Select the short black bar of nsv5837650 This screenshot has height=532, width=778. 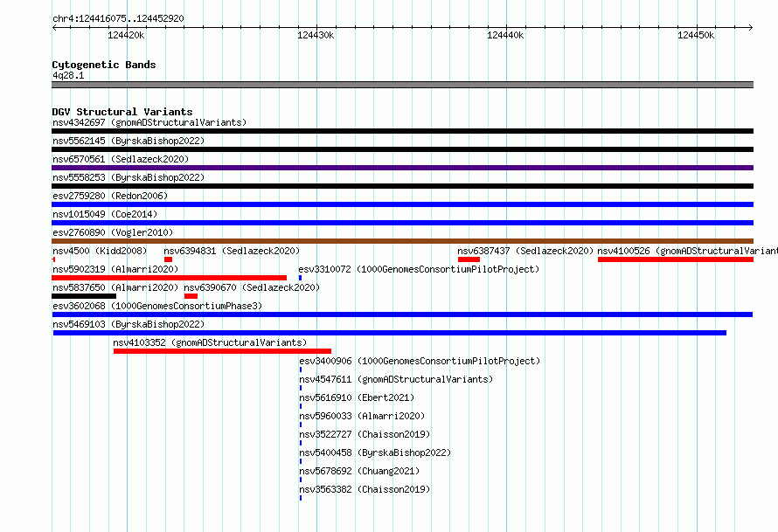click(84, 296)
